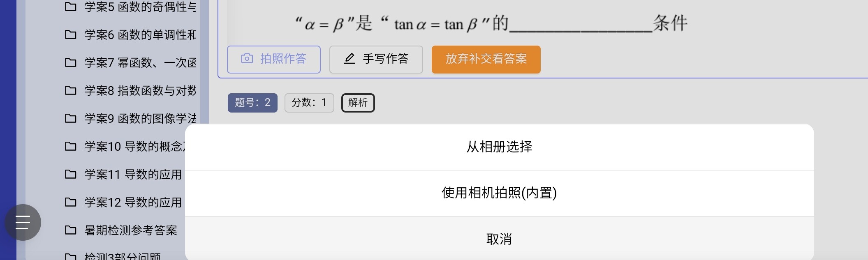The height and width of the screenshot is (260, 868).
Task: Click the 手写作答 button
Action: pyautogui.click(x=375, y=59)
